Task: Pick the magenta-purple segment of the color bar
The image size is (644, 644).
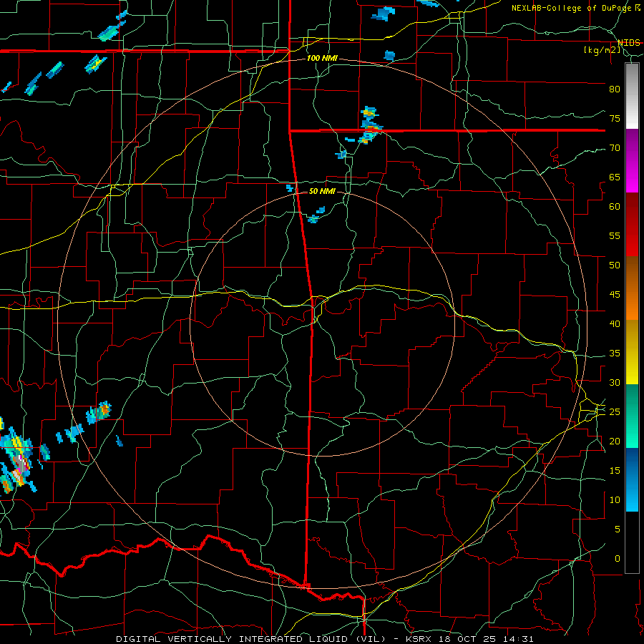Action: tap(632, 160)
